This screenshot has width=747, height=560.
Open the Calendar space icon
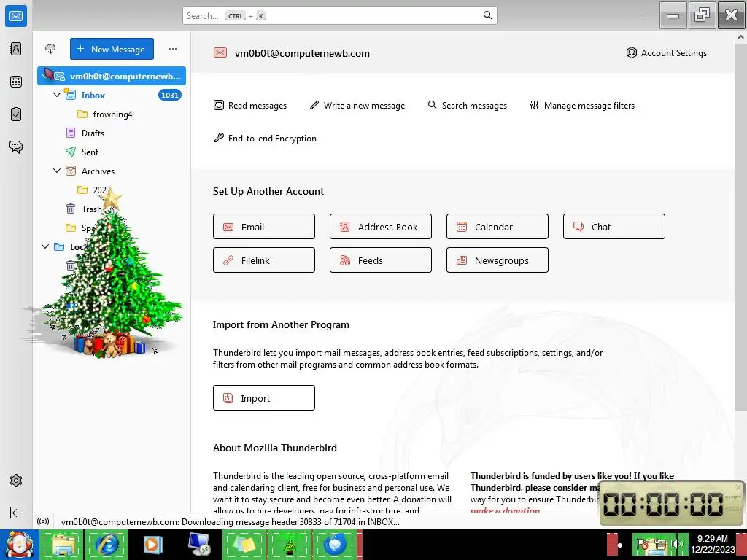[16, 82]
